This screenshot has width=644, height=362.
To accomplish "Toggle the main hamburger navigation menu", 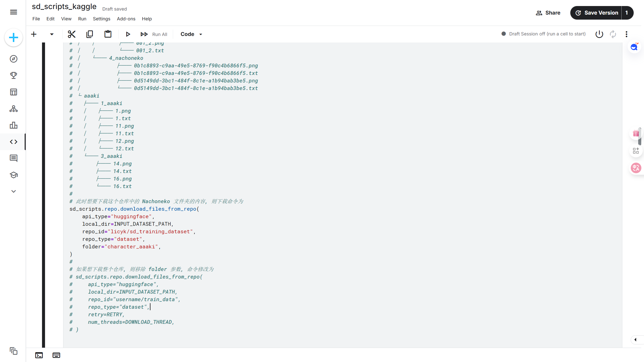I will click(x=14, y=12).
